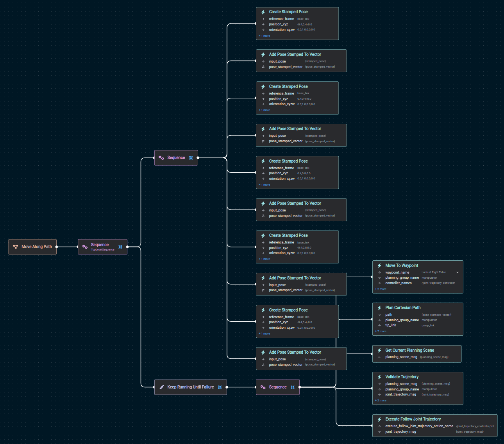This screenshot has height=444, width=504.
Task: Expand '+ 1 more' under Create Stamped Pose 0.4;0.4;-0.0
Action: [x=264, y=110]
